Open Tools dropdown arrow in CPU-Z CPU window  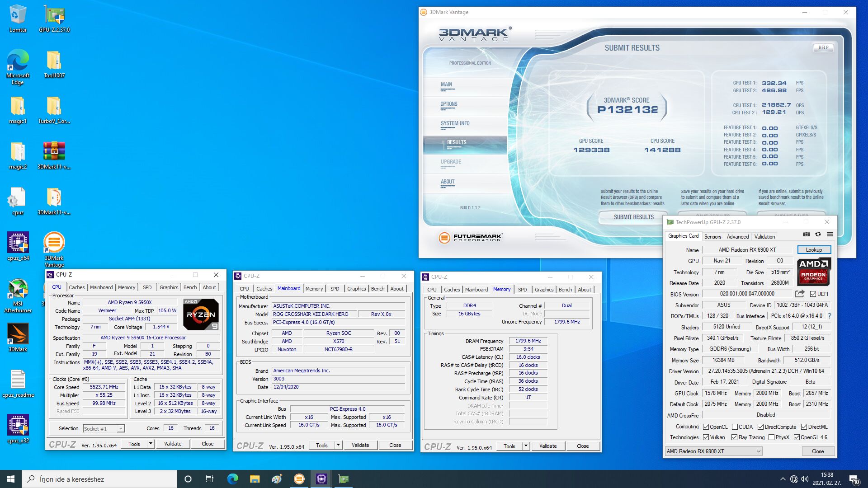(151, 444)
